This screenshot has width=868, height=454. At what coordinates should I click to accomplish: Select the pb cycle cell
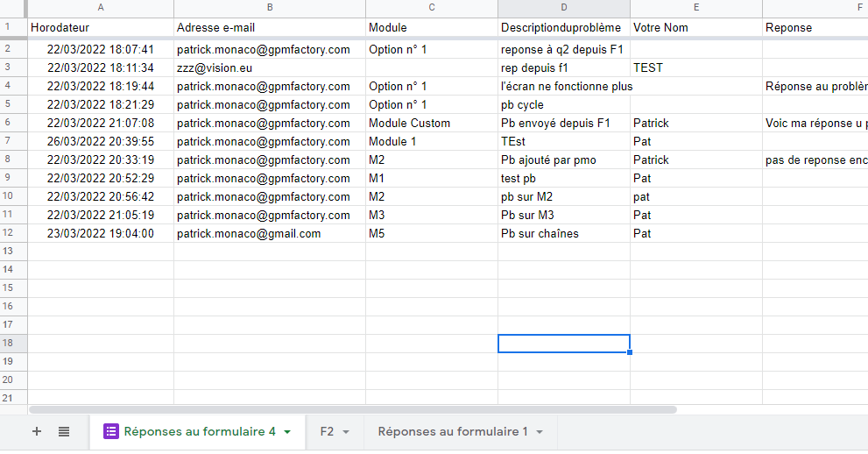(x=563, y=104)
